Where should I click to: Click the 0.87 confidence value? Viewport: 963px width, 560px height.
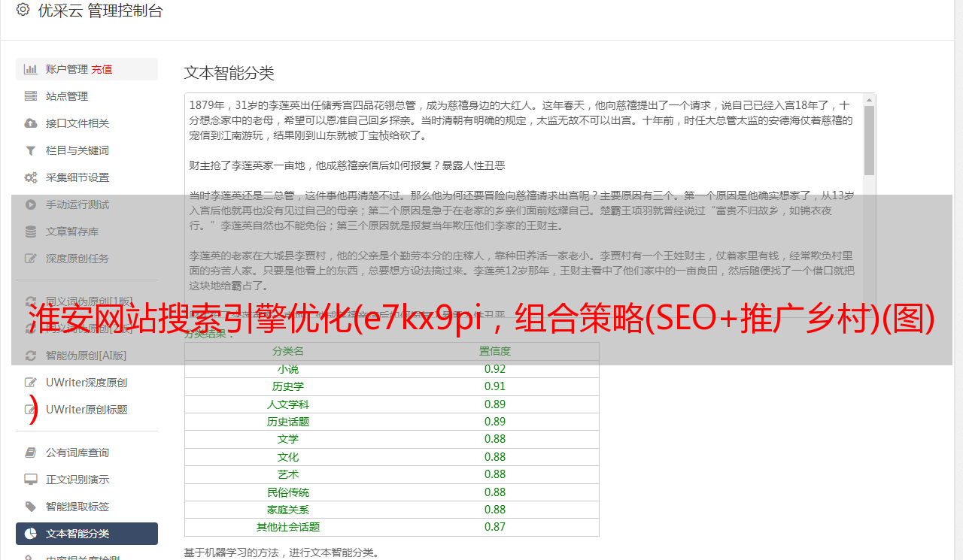495,527
